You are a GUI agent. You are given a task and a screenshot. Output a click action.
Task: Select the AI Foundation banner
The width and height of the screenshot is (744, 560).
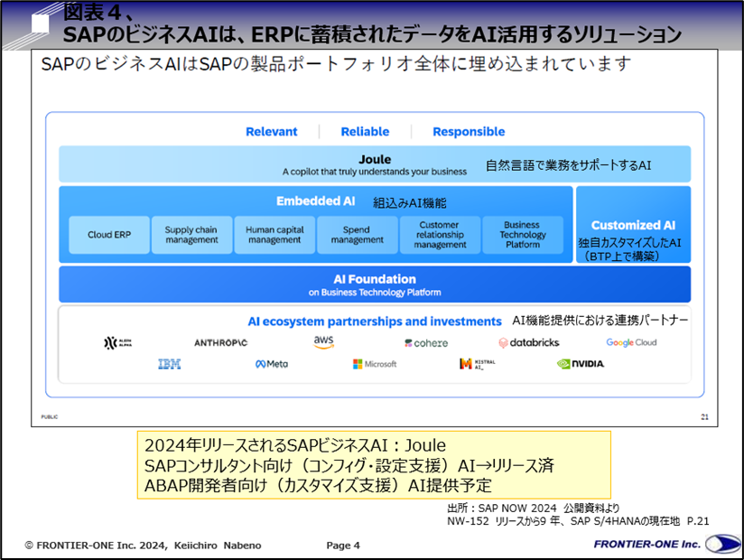(375, 284)
